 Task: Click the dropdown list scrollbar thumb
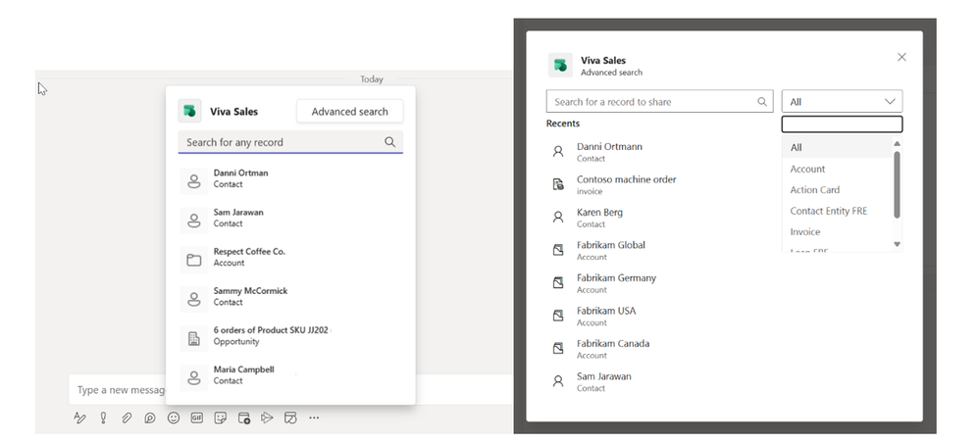(897, 185)
